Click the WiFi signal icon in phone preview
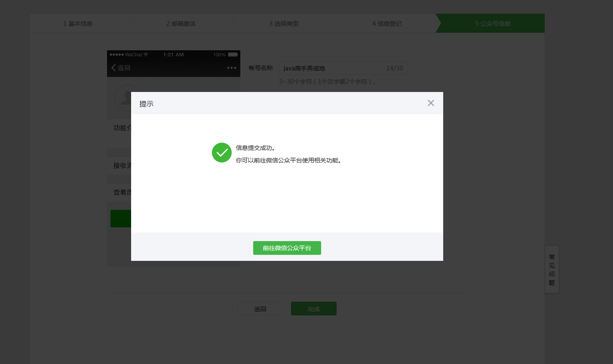The image size is (613, 364). coord(146,55)
